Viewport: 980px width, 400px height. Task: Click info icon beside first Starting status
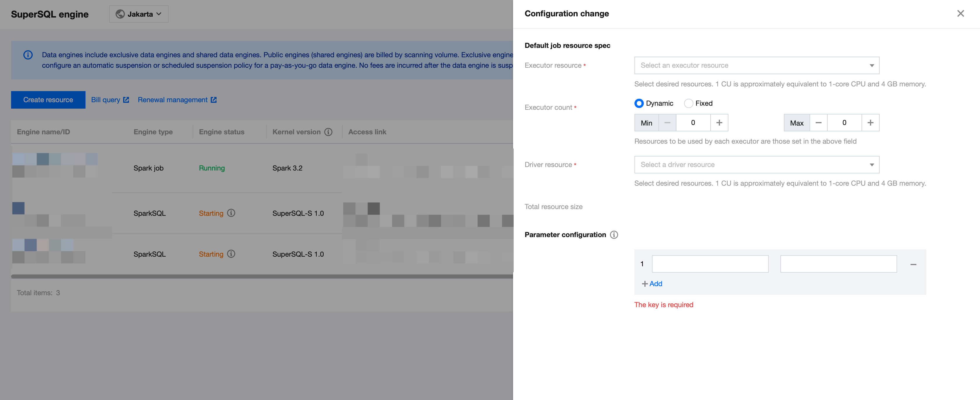pos(231,213)
